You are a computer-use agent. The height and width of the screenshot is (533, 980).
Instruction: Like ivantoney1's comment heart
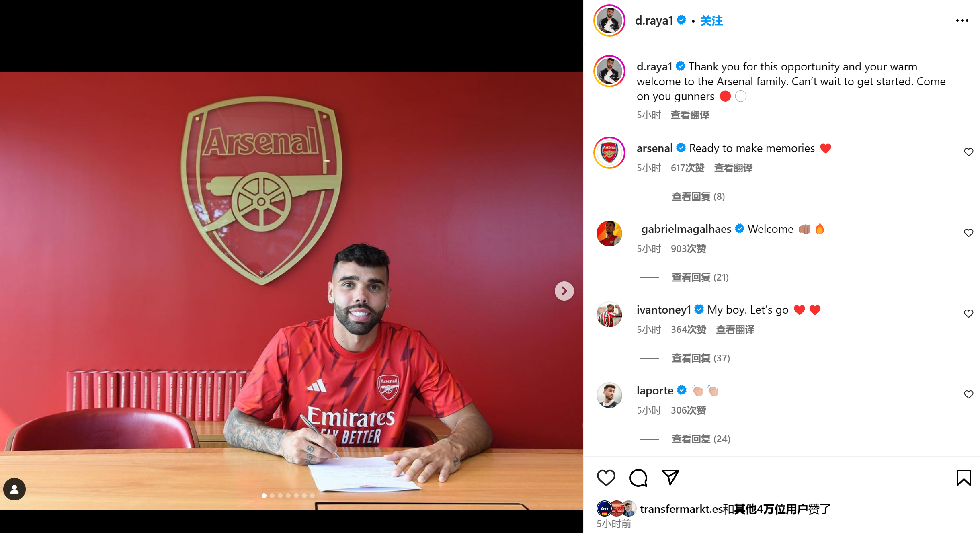(x=968, y=314)
